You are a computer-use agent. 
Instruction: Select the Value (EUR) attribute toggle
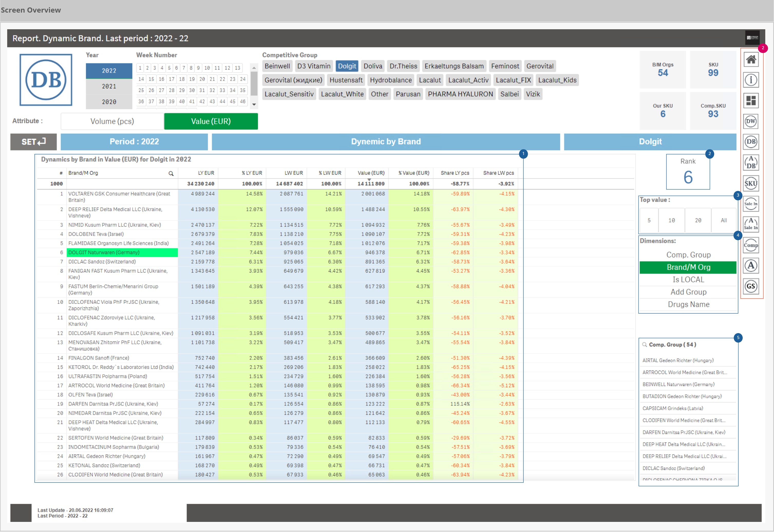[211, 121]
